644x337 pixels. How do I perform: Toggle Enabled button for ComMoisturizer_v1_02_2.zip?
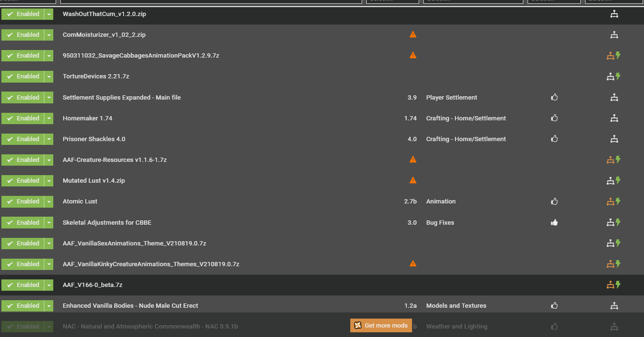click(x=23, y=35)
